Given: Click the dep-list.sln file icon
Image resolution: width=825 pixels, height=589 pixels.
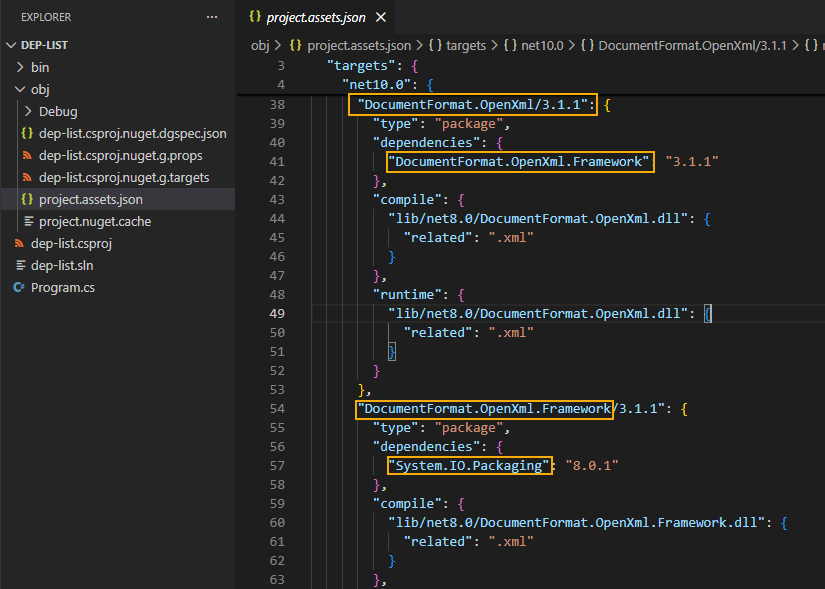Looking at the screenshot, I should (19, 265).
